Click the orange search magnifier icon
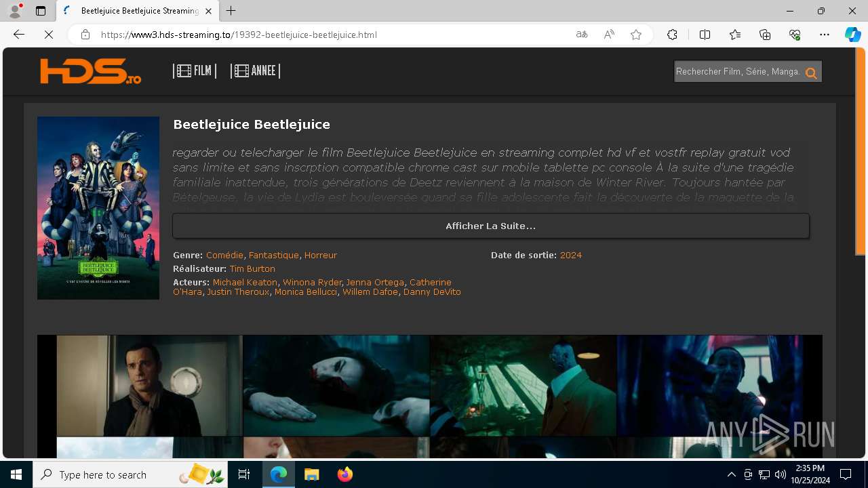Screen dimensions: 868x488 coord(811,73)
